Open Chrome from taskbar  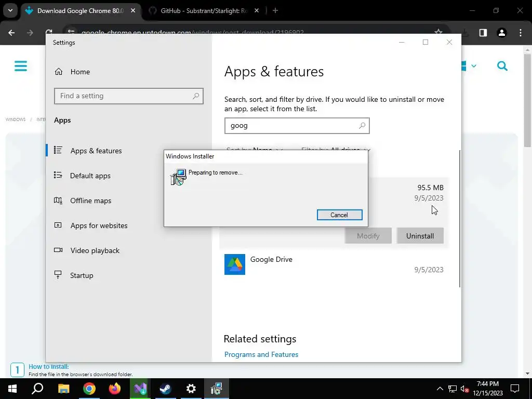click(89, 389)
